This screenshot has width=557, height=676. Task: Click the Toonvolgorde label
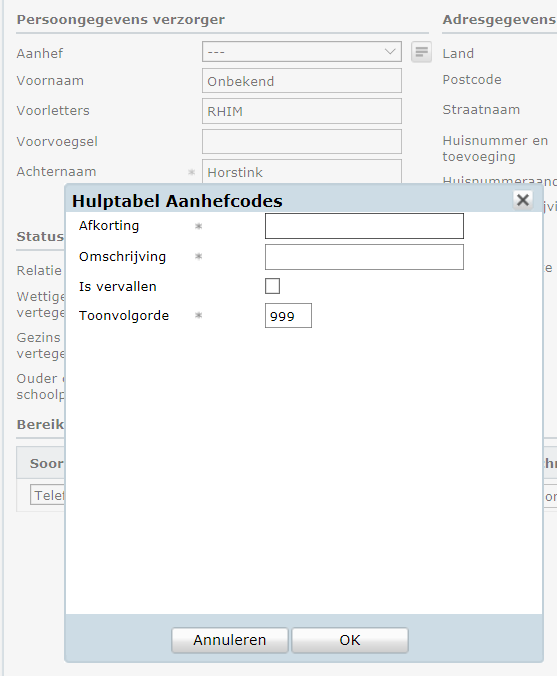click(x=124, y=316)
